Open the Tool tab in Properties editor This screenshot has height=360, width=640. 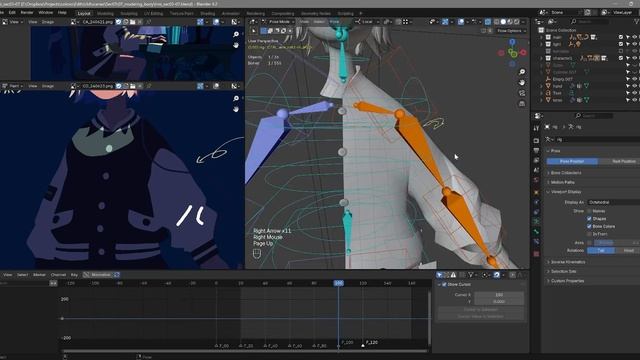coord(536,128)
